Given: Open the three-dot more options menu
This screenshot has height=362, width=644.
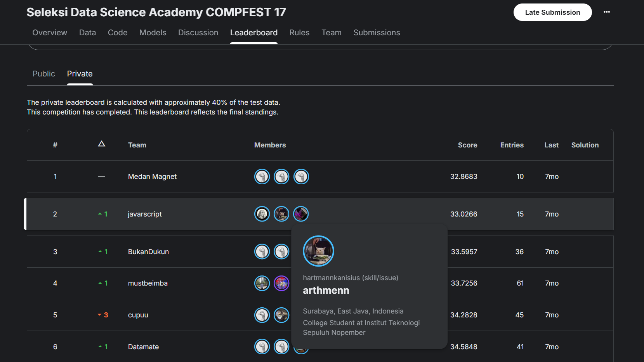Looking at the screenshot, I should point(607,12).
